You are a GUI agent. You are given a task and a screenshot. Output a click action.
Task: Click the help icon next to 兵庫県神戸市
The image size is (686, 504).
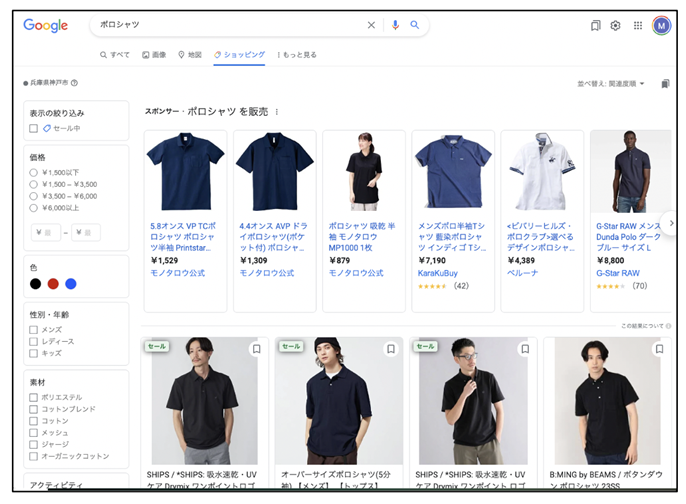click(74, 83)
